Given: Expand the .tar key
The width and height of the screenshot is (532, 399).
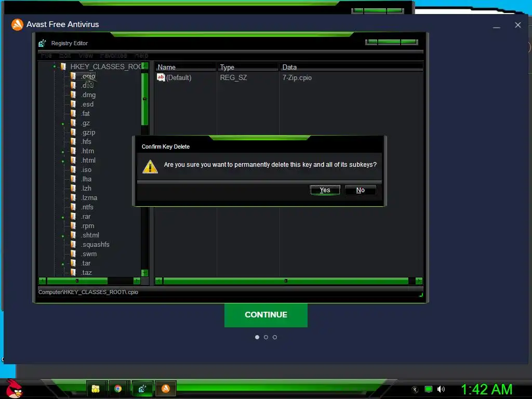Looking at the screenshot, I should (x=63, y=264).
